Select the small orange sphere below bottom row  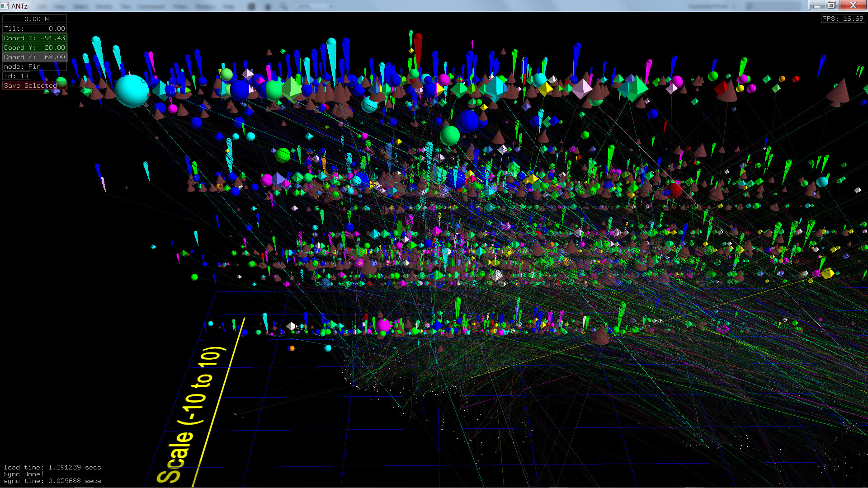point(292,348)
